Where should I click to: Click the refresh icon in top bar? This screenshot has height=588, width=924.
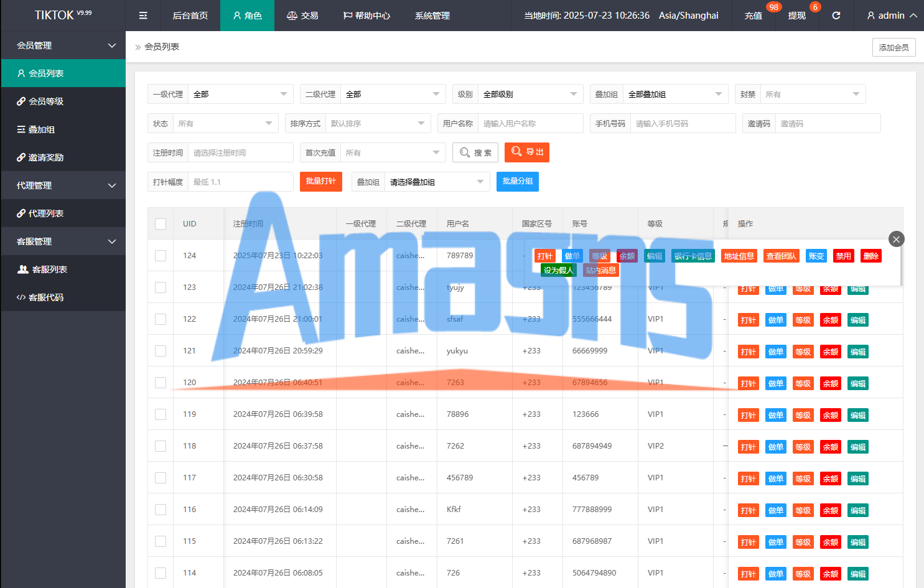click(836, 16)
